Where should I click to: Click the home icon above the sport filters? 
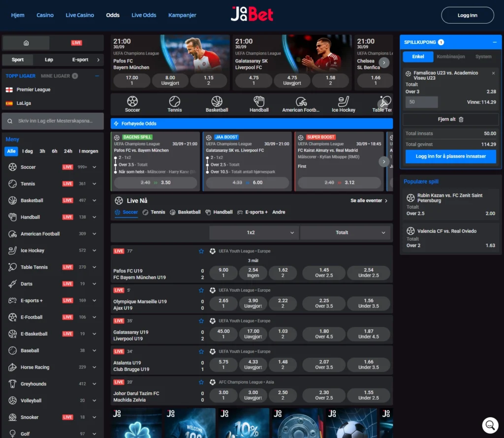(x=26, y=43)
